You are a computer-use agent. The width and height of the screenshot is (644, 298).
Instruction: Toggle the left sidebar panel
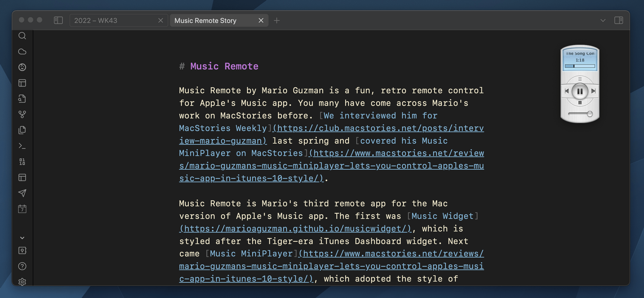coord(58,20)
